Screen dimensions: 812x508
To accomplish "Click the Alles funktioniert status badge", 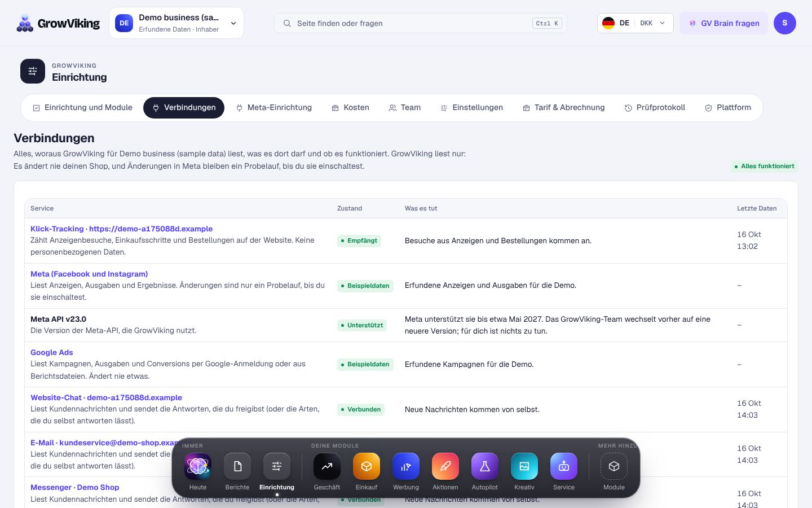I will click(765, 167).
